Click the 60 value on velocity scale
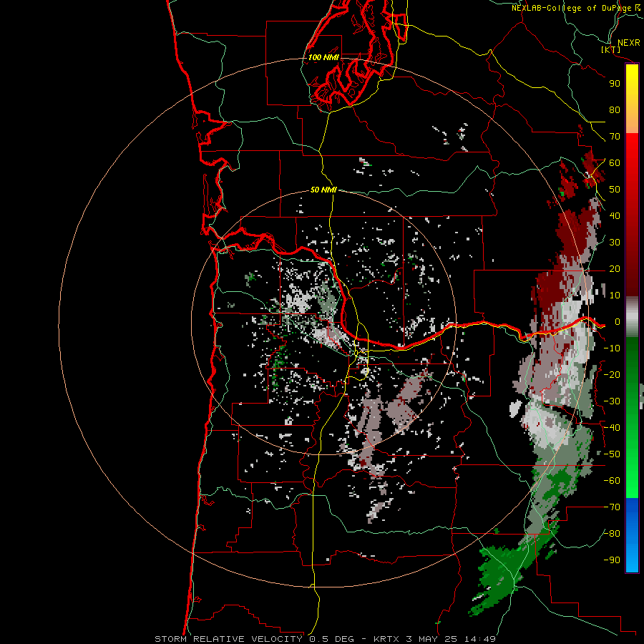 615,162
